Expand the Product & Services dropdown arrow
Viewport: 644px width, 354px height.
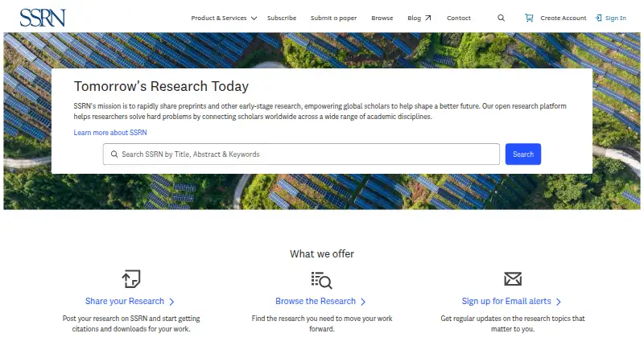254,18
